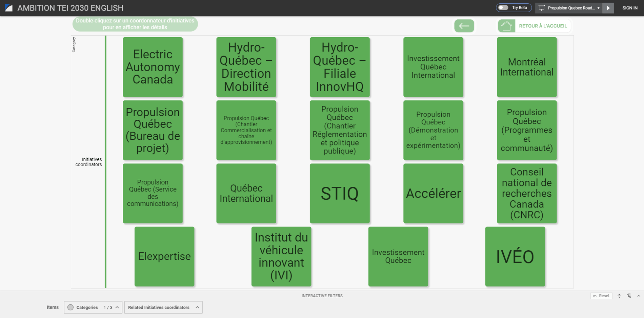The width and height of the screenshot is (644, 318).
Task: Click the play arrow beside the presentation selector
Action: [608, 7]
